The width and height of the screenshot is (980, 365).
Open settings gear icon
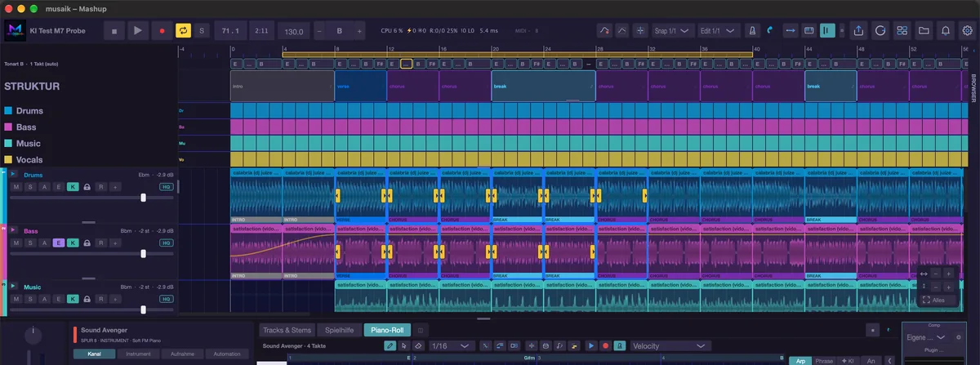[968, 31]
